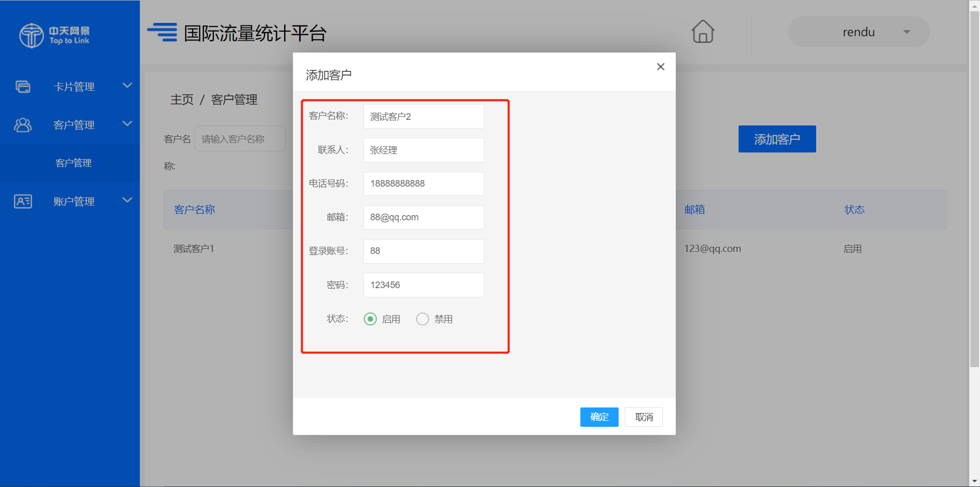980x487 pixels.
Task: Open 账户管理 in the sidebar
Action: (x=70, y=201)
